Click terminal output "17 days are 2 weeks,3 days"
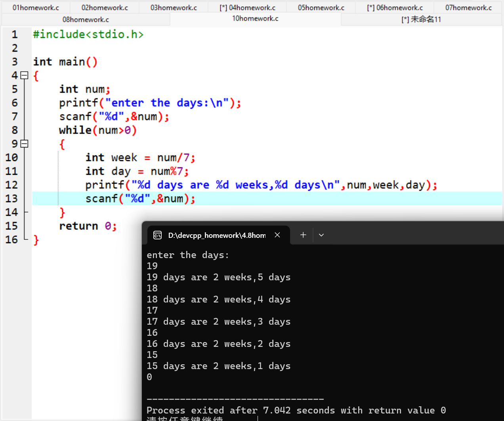The image size is (504, 421). point(218,321)
